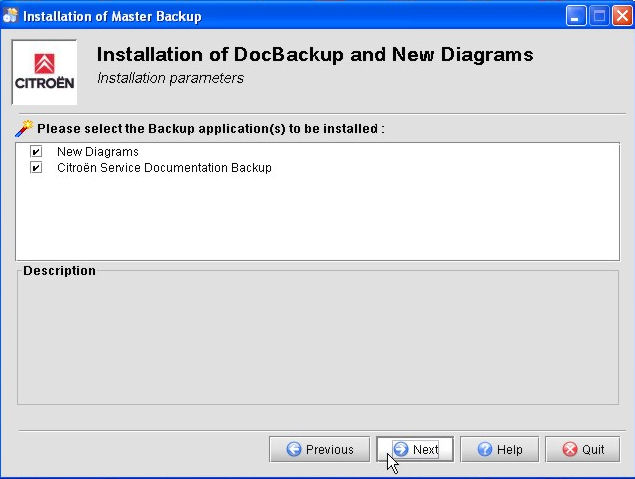Viewport: 635px width, 479px height.
Task: Click the red X icon on Quit
Action: click(x=570, y=450)
